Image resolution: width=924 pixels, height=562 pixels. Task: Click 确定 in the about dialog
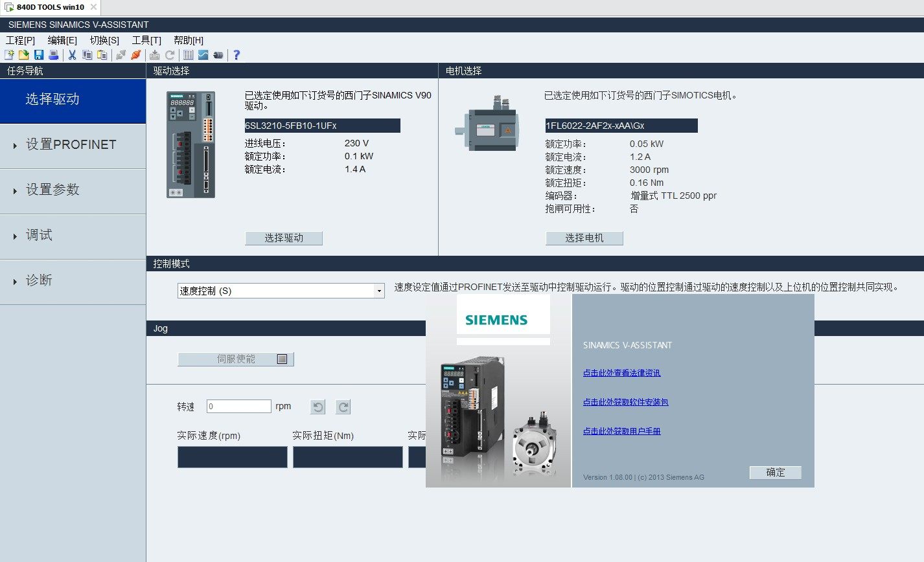pos(776,473)
